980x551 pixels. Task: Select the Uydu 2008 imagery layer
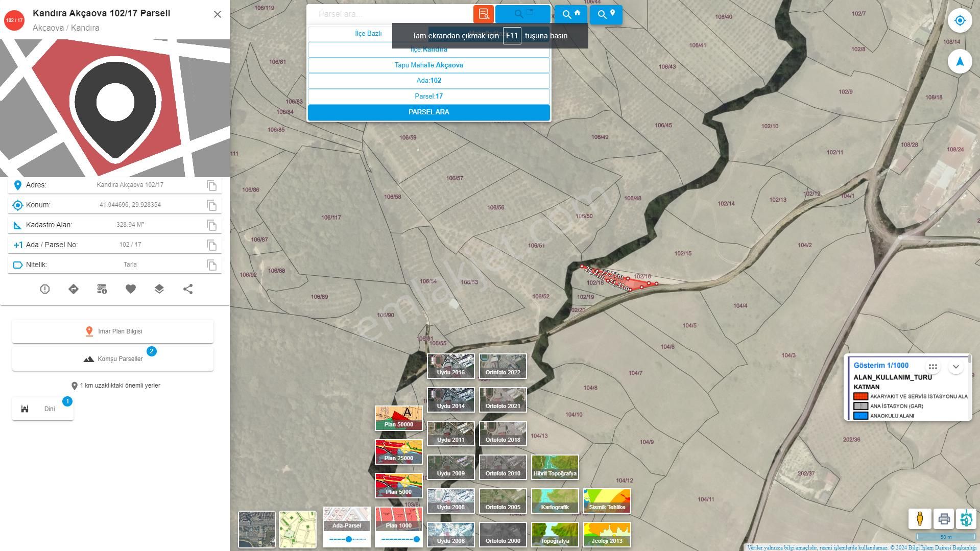pos(451,501)
